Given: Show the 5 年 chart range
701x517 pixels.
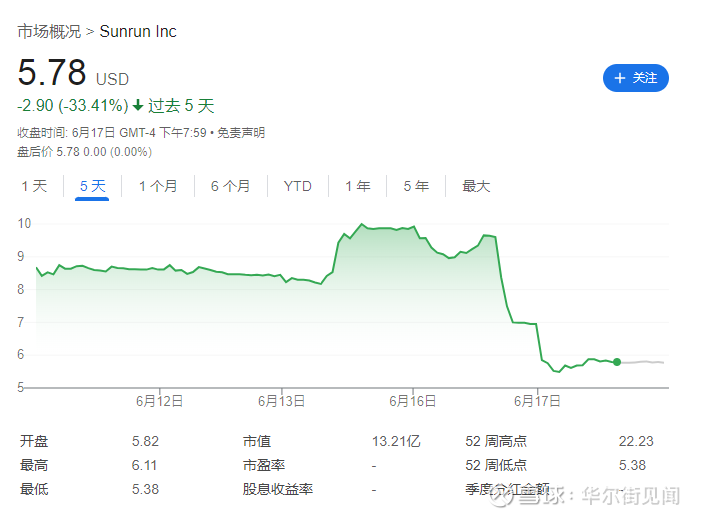Looking at the screenshot, I should (x=416, y=186).
